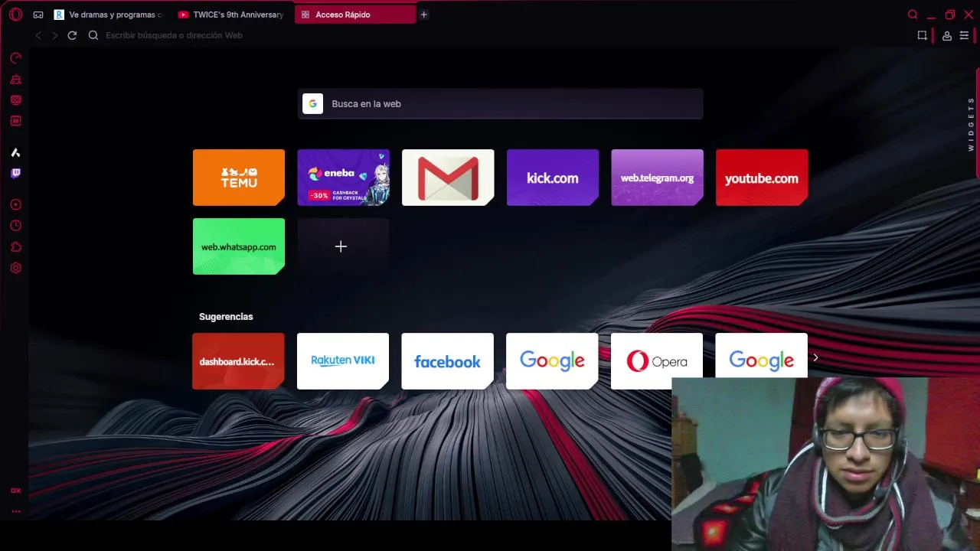Image resolution: width=980 pixels, height=551 pixels.
Task: Open dashboard.kick.com suggestion tile
Action: pos(238,361)
